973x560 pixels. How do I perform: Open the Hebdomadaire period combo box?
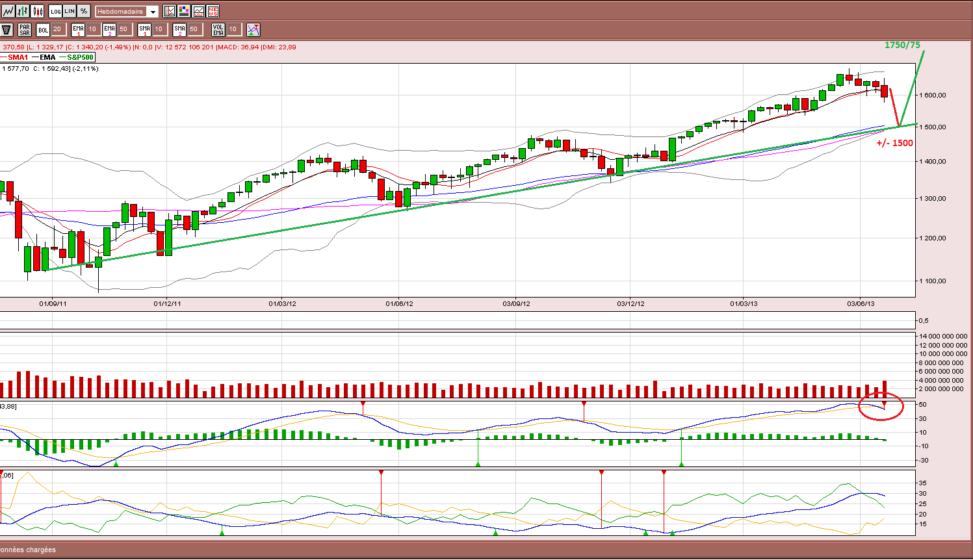click(126, 11)
